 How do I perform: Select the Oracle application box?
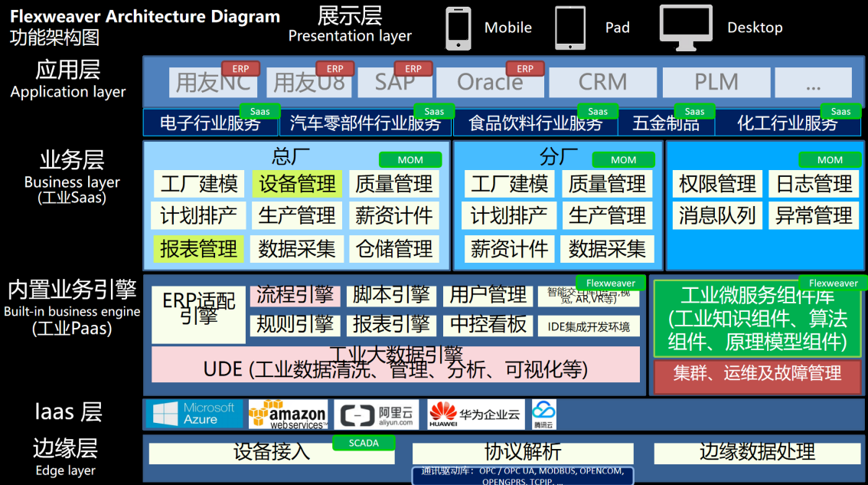click(x=490, y=83)
